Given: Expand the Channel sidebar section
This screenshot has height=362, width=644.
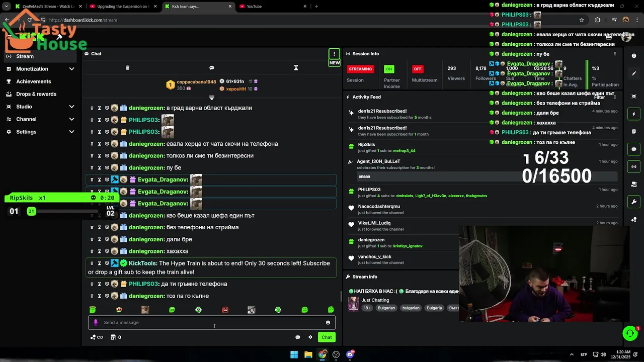Looking at the screenshot, I should (x=71, y=119).
